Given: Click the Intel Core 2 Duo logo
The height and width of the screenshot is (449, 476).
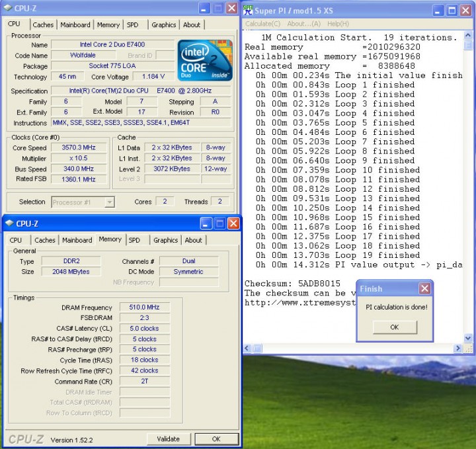Looking at the screenshot, I should (204, 61).
